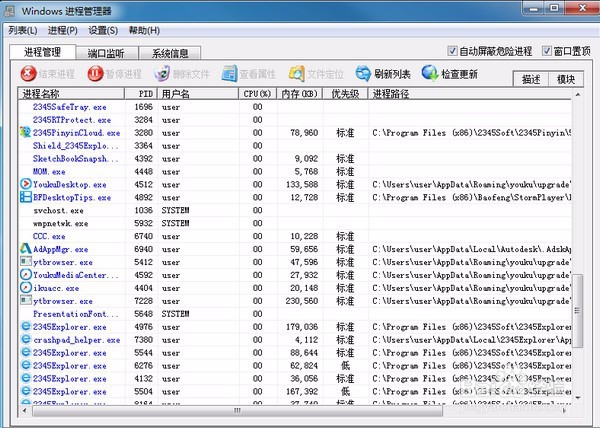600x428 pixels.
Task: Toggle 窗口置顶 checkbox
Action: (x=547, y=51)
